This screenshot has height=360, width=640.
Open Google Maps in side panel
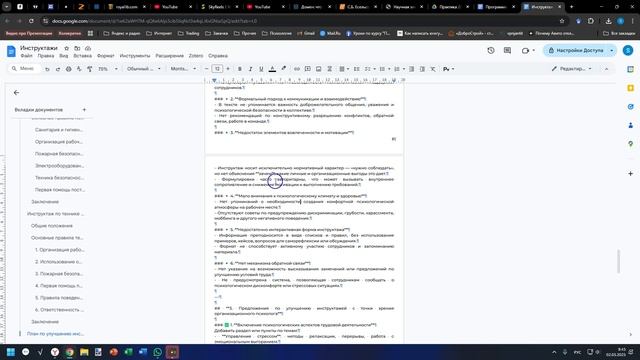click(631, 144)
